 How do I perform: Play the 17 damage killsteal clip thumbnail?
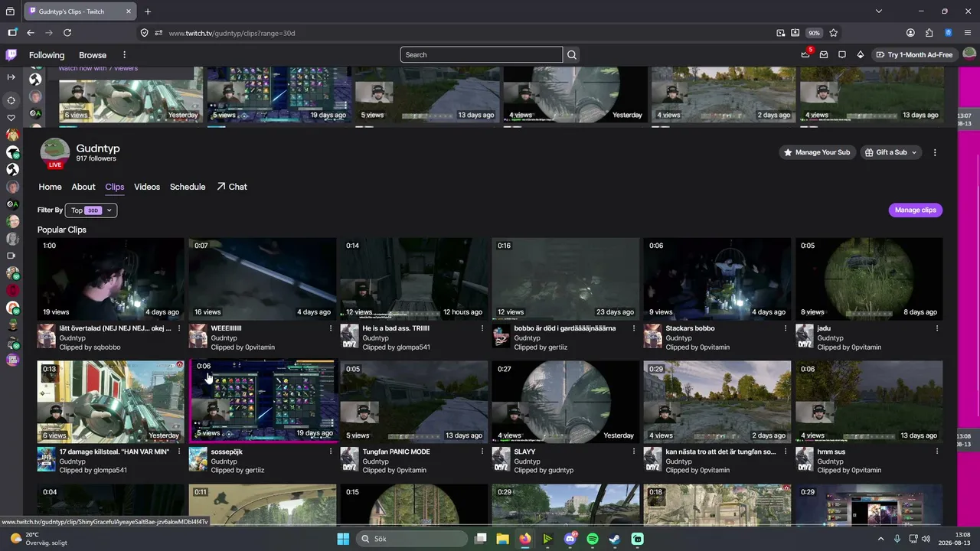(x=111, y=402)
